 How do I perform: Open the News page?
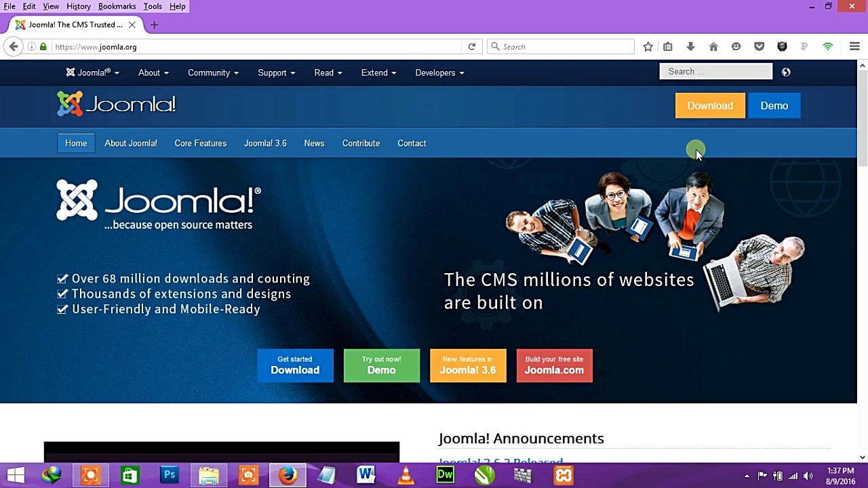(x=314, y=143)
